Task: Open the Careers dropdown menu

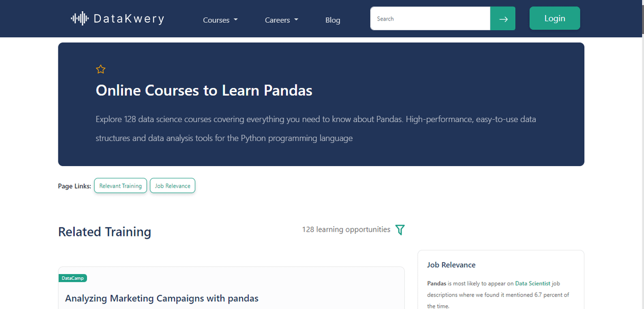Action: point(281,20)
